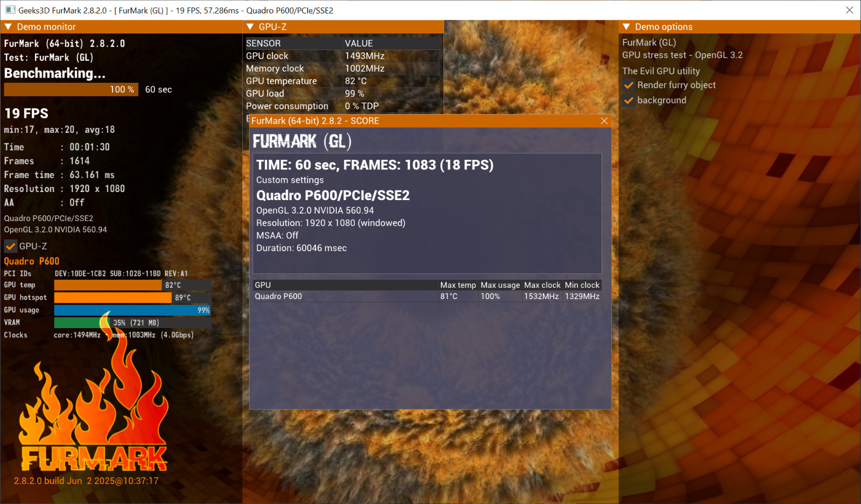Click The Evil GPU utility text
Image resolution: width=861 pixels, height=504 pixels.
click(661, 71)
